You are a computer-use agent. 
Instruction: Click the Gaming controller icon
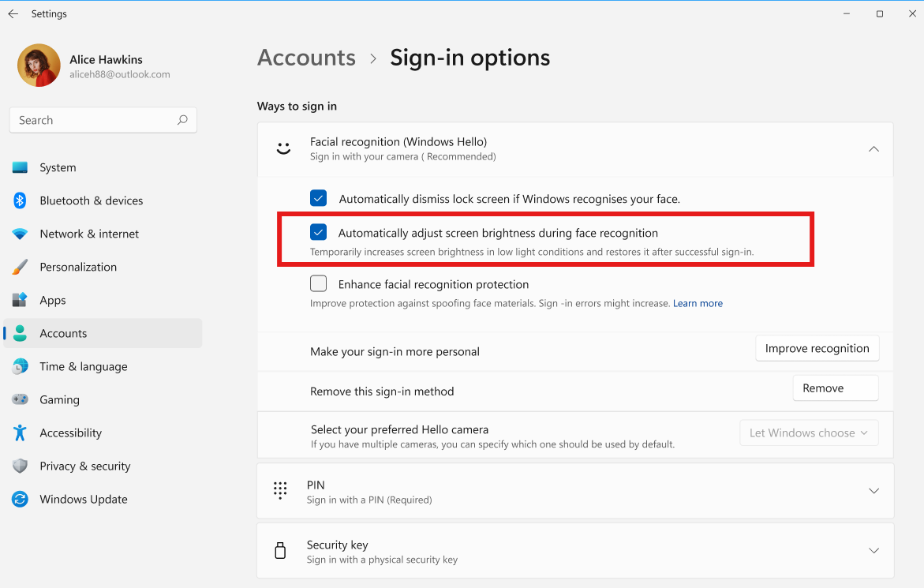pyautogui.click(x=20, y=399)
